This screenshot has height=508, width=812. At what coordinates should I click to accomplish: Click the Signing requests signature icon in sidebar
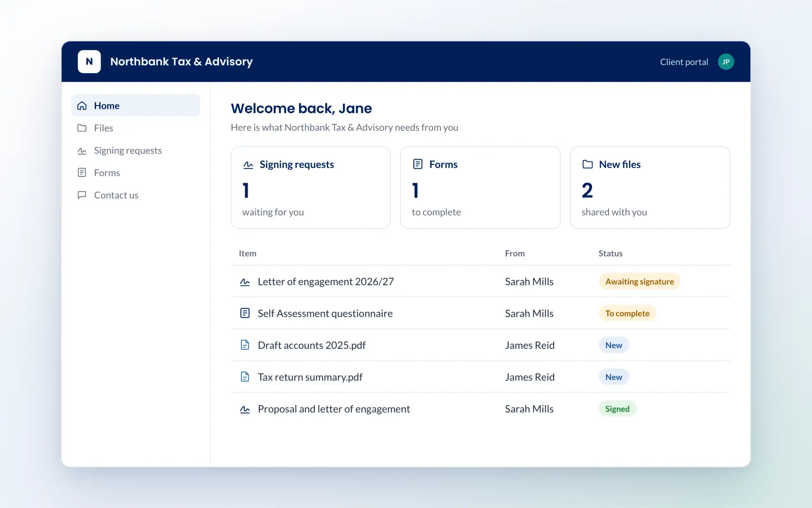[82, 150]
